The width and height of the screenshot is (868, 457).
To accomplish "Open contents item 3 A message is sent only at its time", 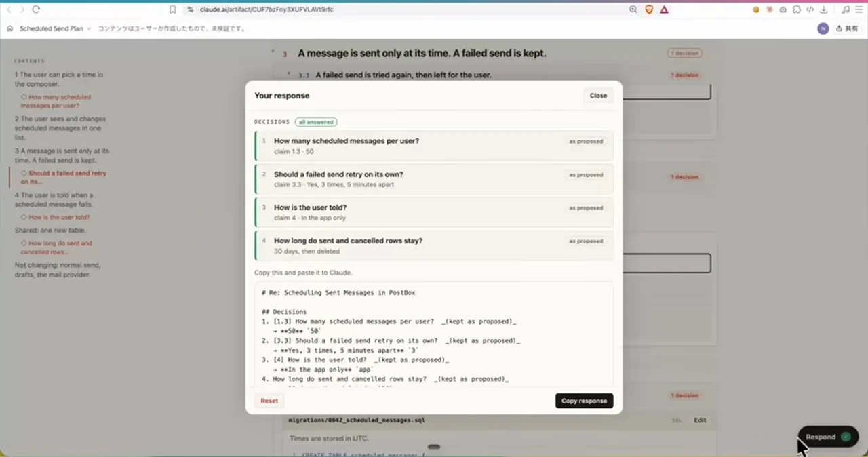I will pos(62,156).
